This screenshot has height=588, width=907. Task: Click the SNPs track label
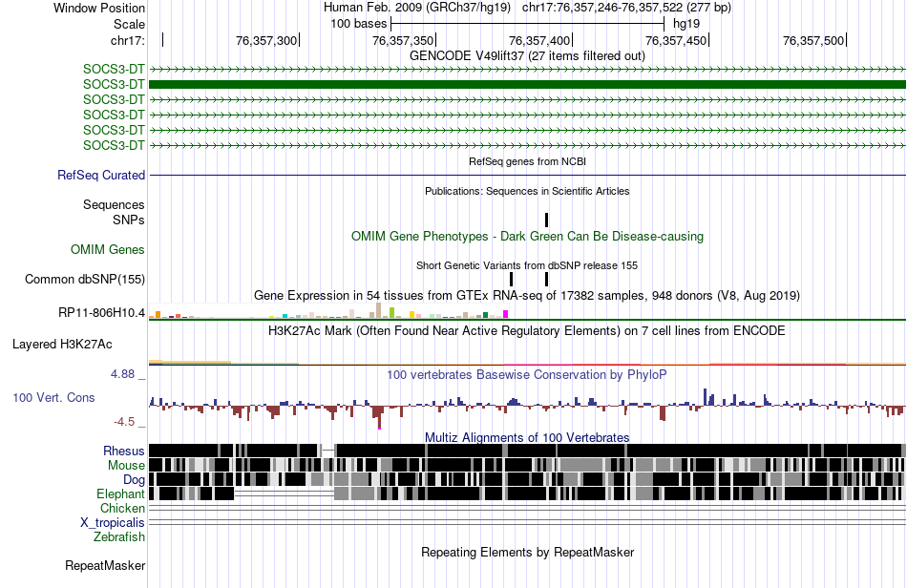129,220
